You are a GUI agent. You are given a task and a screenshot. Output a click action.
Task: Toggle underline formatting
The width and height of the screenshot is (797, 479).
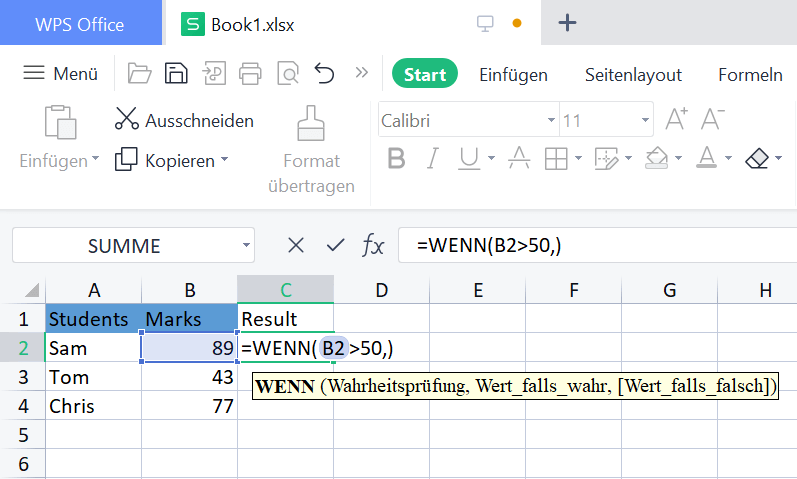point(469,158)
